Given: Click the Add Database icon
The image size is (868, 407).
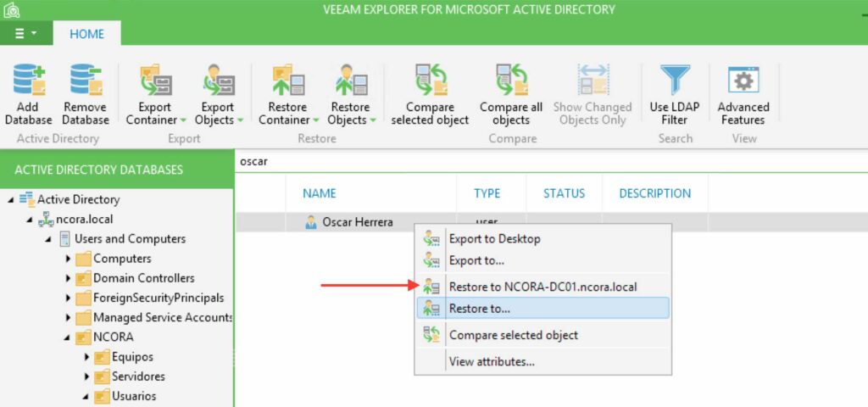Looking at the screenshot, I should tap(29, 80).
